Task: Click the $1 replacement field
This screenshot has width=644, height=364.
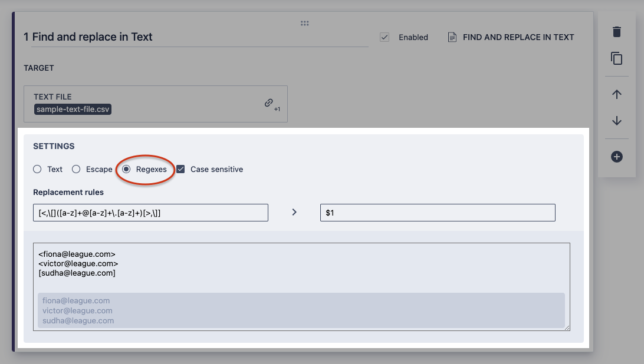Action: point(437,213)
